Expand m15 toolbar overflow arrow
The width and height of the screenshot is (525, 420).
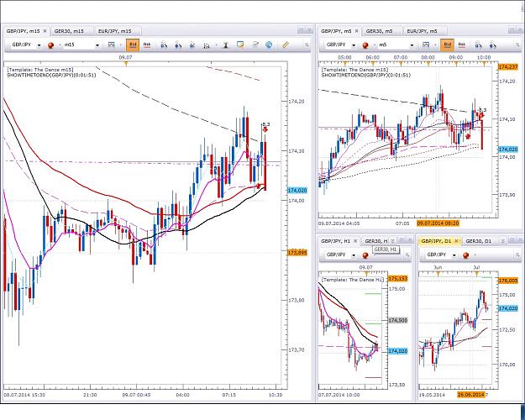pos(307,45)
